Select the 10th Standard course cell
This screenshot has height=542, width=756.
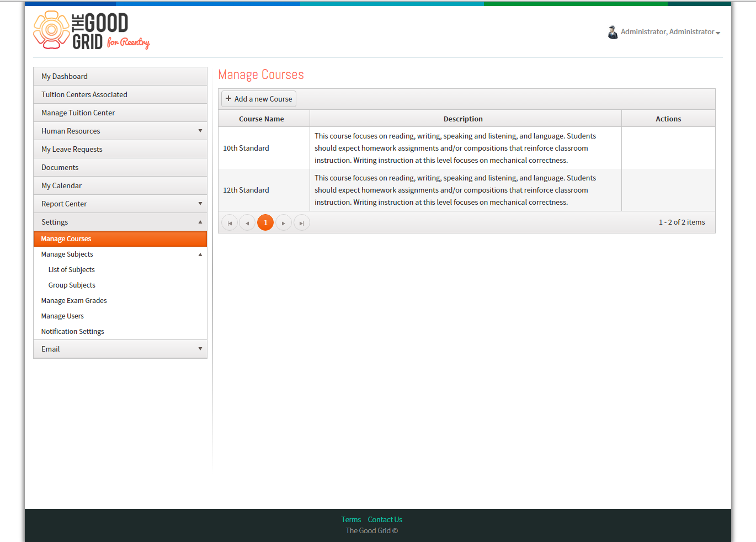264,148
